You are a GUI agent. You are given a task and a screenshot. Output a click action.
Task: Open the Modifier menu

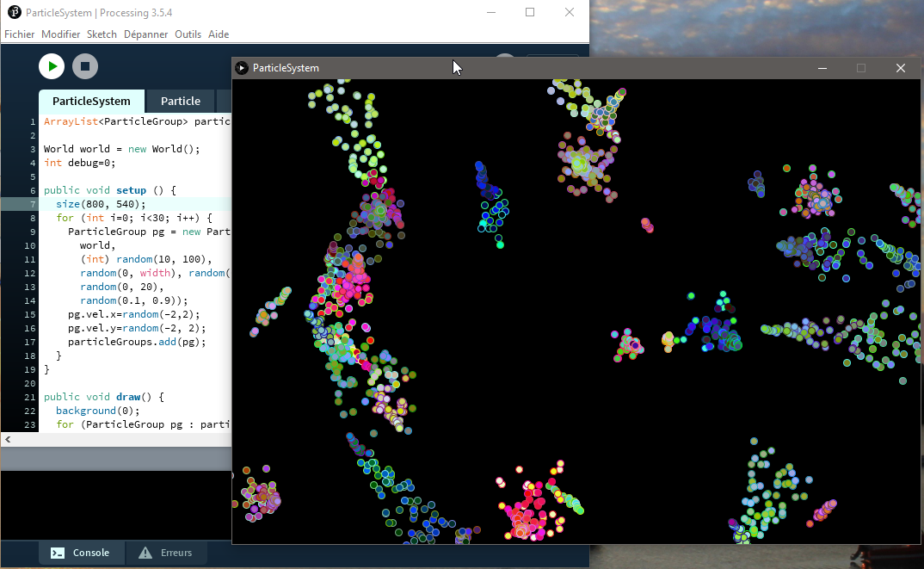pyautogui.click(x=60, y=34)
